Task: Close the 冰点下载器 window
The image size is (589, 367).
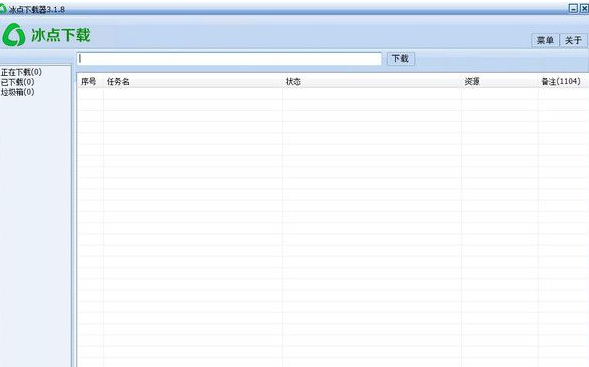Action: point(584,9)
